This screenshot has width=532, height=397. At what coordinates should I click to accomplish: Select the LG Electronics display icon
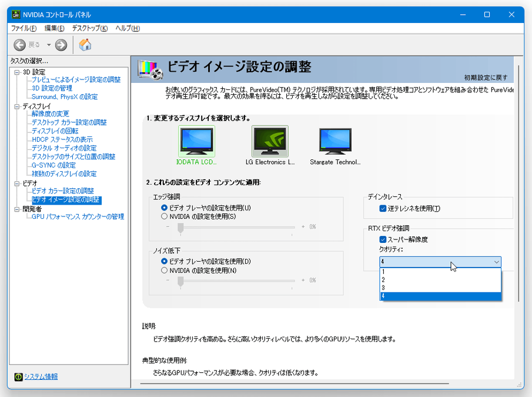(x=270, y=141)
